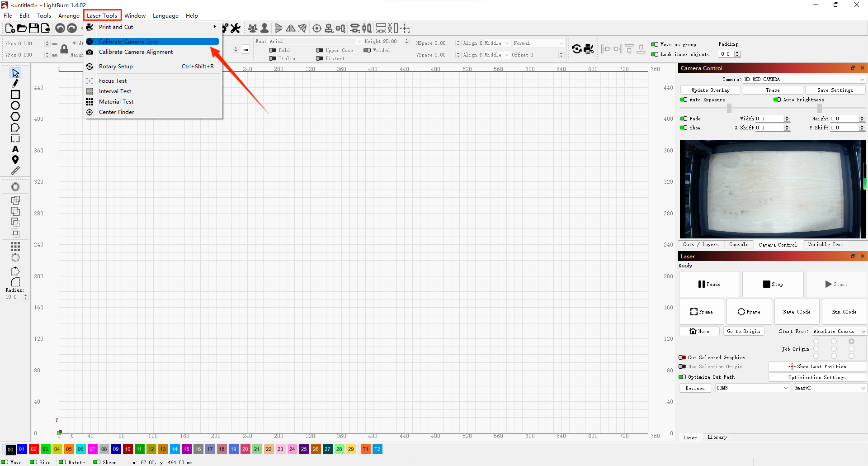Enable Cut Selected Graphics toggle

[682, 357]
